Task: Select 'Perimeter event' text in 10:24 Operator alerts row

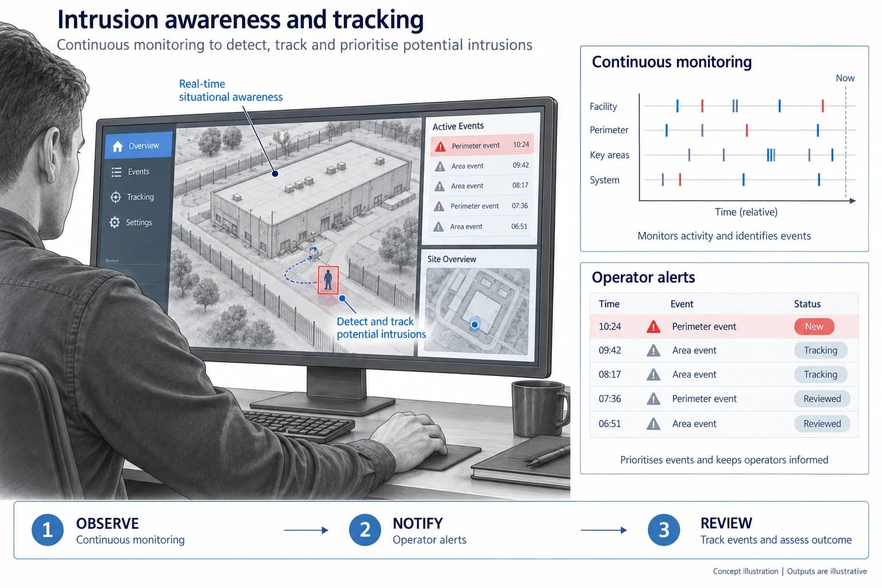Action: [x=704, y=327]
